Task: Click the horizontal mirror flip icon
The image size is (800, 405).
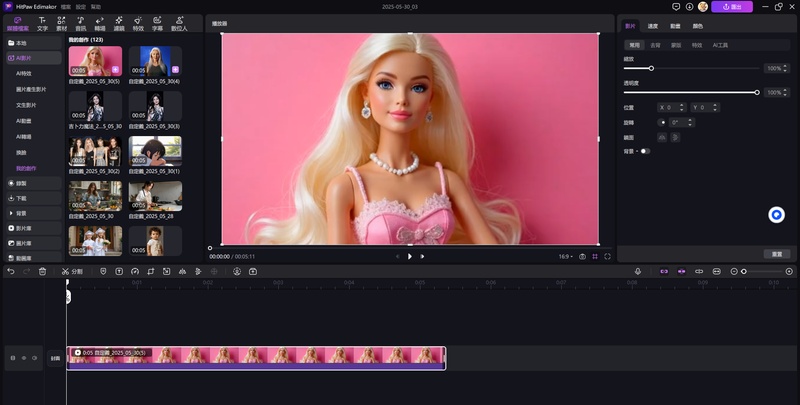Action: tap(661, 137)
